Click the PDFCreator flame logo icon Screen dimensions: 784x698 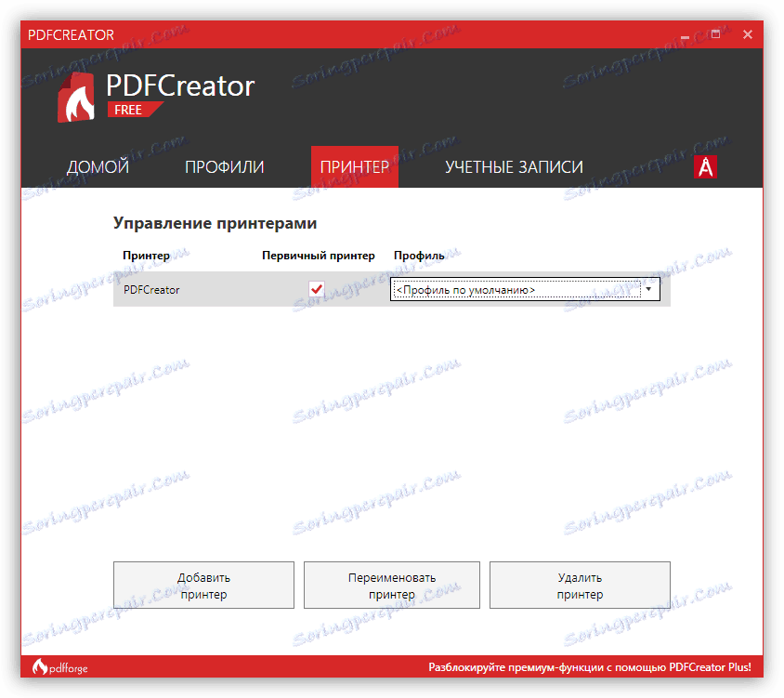(76, 97)
